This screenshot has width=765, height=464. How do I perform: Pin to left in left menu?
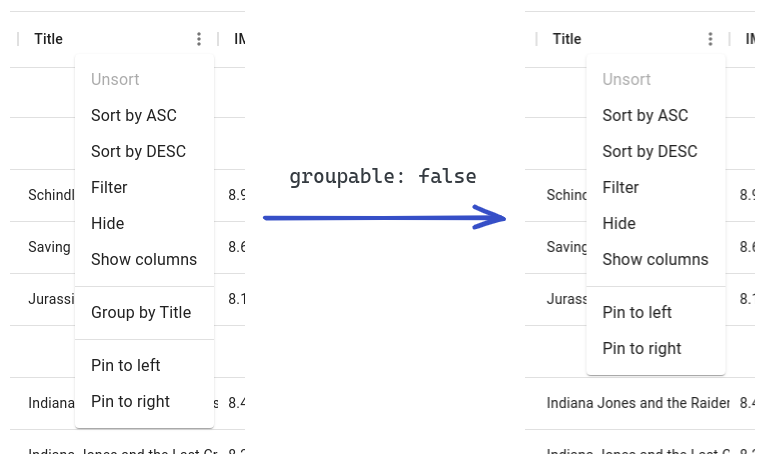point(126,365)
